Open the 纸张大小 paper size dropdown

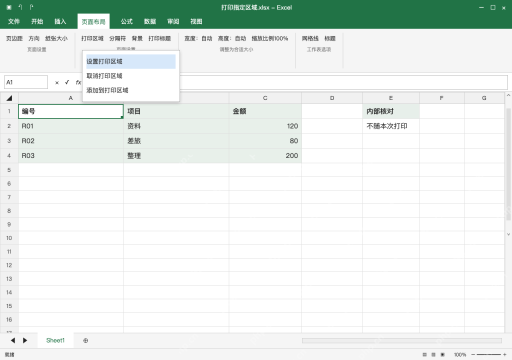click(56, 39)
